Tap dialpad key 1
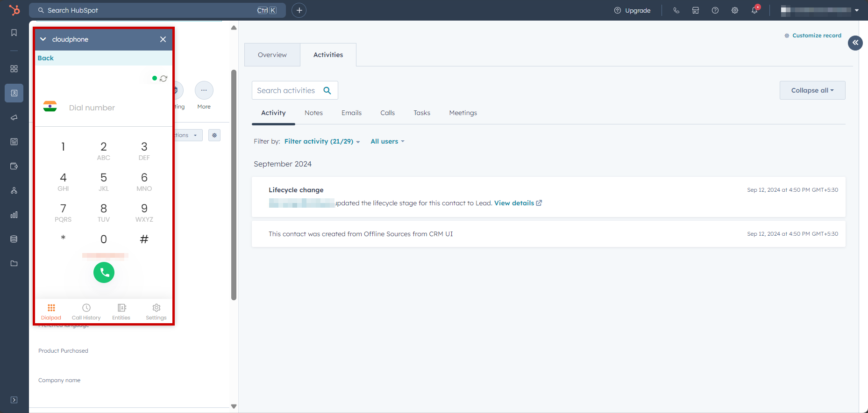This screenshot has height=413, width=868. pos(63,147)
